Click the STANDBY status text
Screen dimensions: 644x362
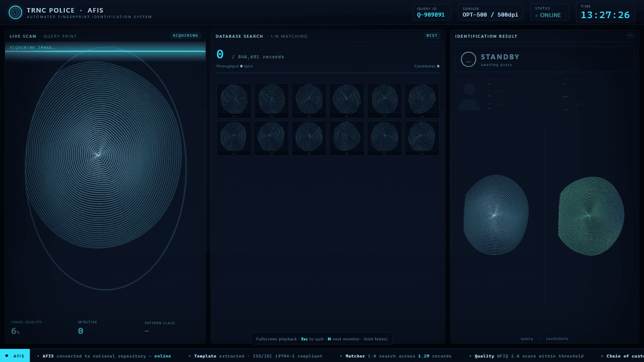point(500,57)
